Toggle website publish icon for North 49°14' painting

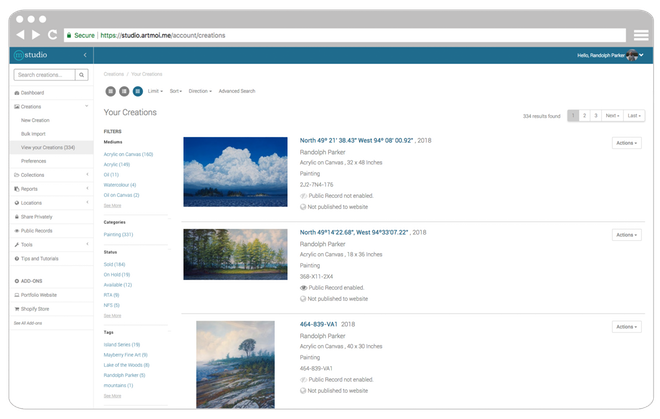[303, 299]
